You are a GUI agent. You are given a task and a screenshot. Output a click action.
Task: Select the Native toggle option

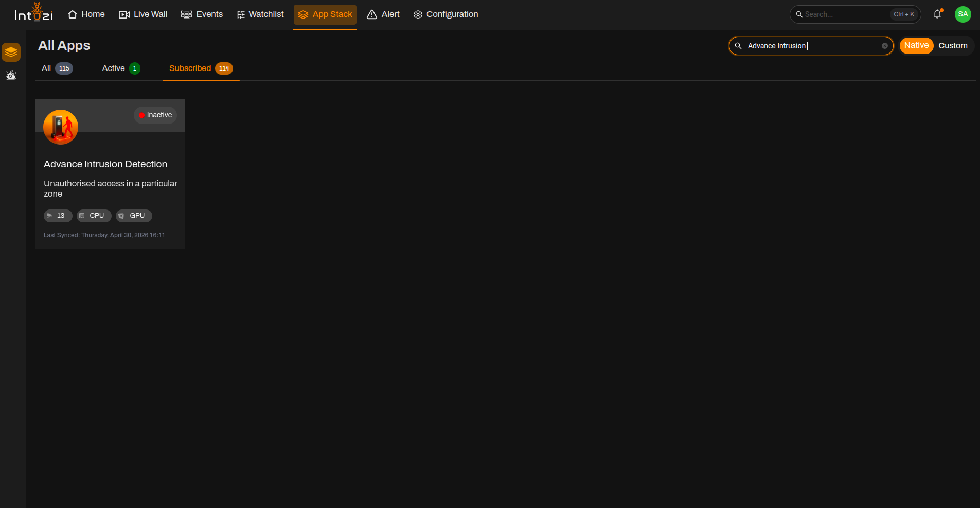[x=916, y=45]
